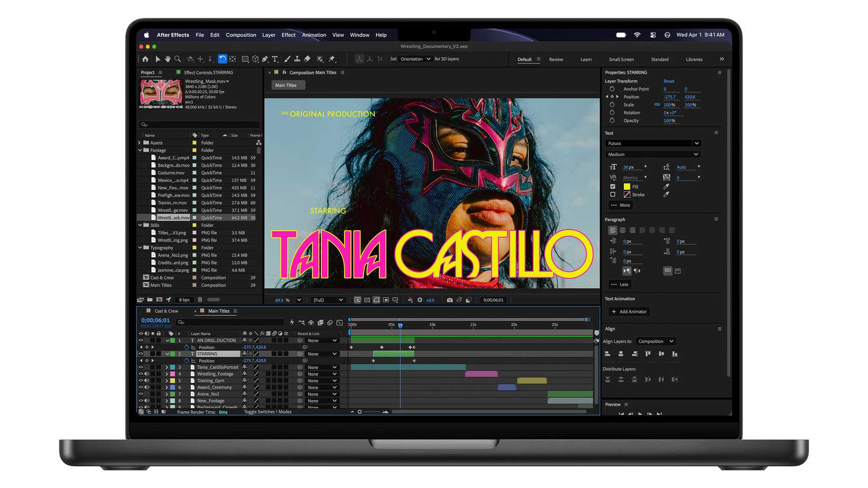Select left align text in Paragraph panel
The image size is (868, 488).
coord(613,230)
